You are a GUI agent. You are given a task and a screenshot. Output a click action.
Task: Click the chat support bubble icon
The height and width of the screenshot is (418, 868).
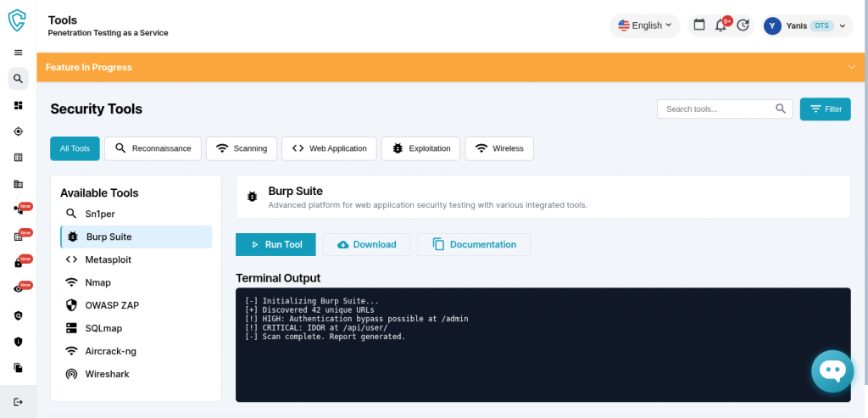click(832, 371)
